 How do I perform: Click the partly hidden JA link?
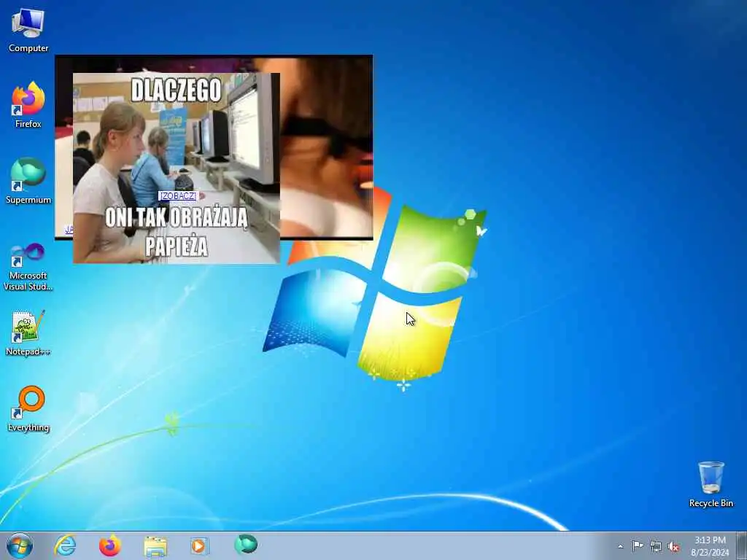pyautogui.click(x=69, y=230)
